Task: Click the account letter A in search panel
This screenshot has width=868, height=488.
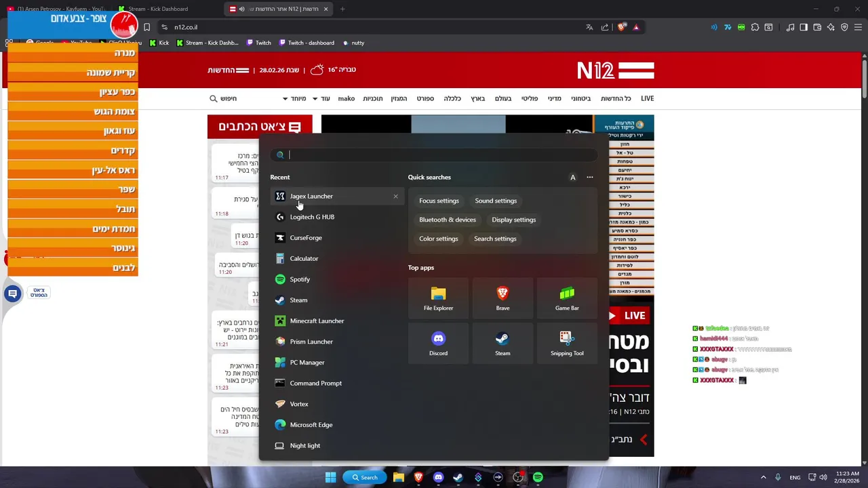Action: tap(572, 178)
